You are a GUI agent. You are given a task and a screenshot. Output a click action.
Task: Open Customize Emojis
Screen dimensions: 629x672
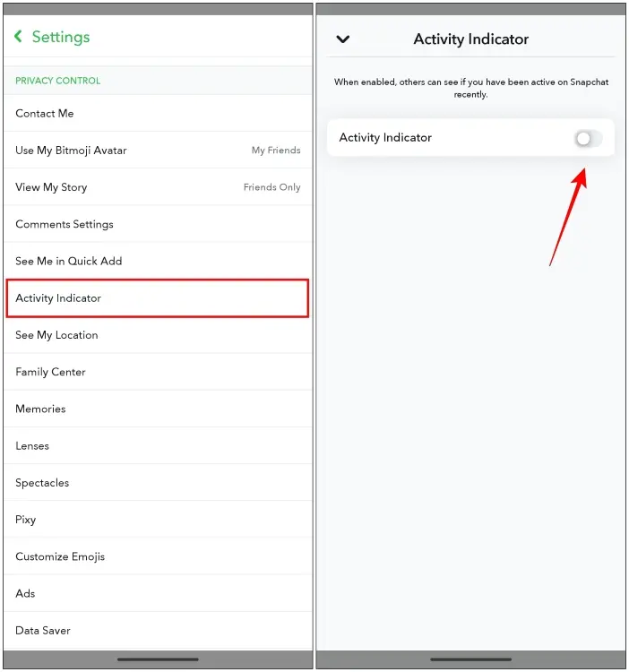[x=158, y=556]
